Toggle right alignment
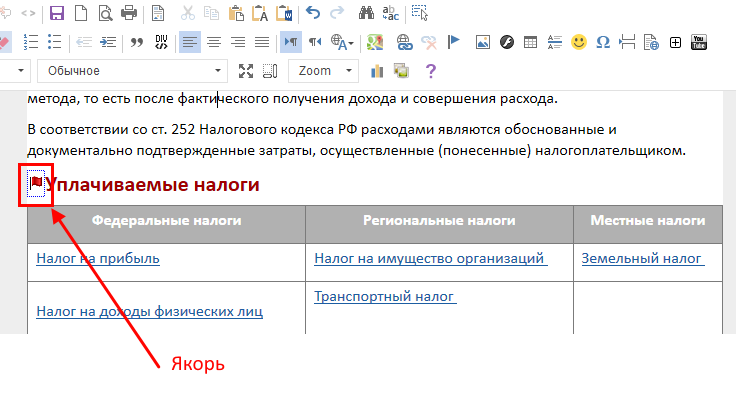This screenshot has height=400, width=736. click(x=238, y=42)
